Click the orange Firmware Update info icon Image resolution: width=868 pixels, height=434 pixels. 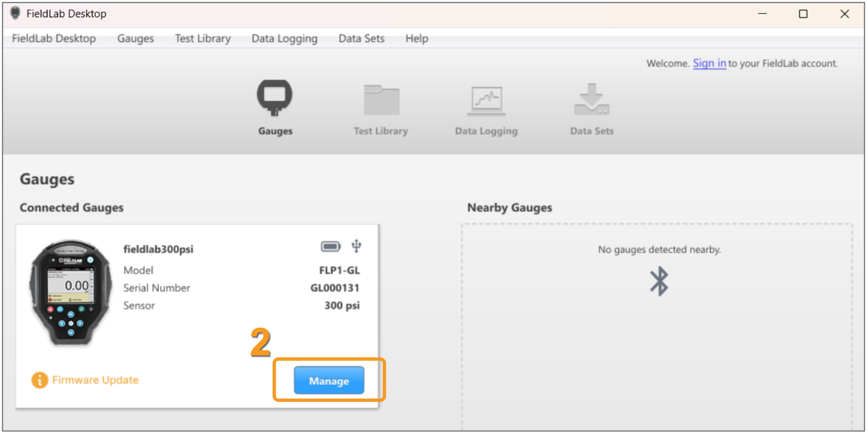click(x=40, y=380)
